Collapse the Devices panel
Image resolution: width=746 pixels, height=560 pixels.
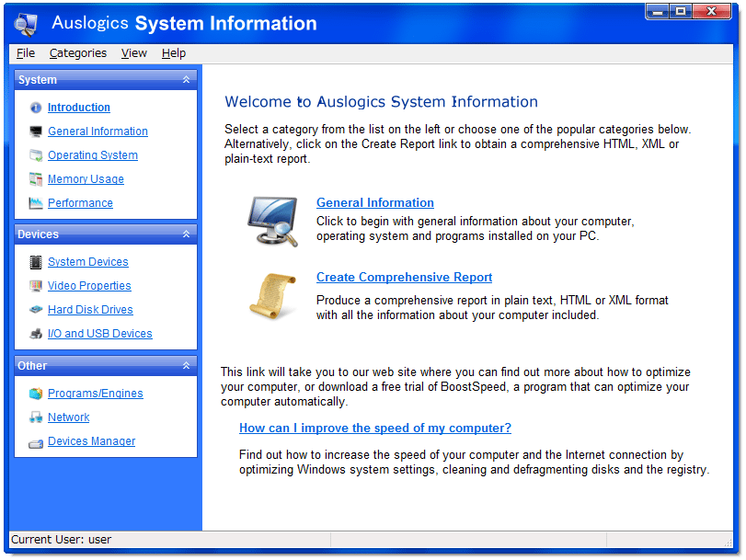coord(187,234)
